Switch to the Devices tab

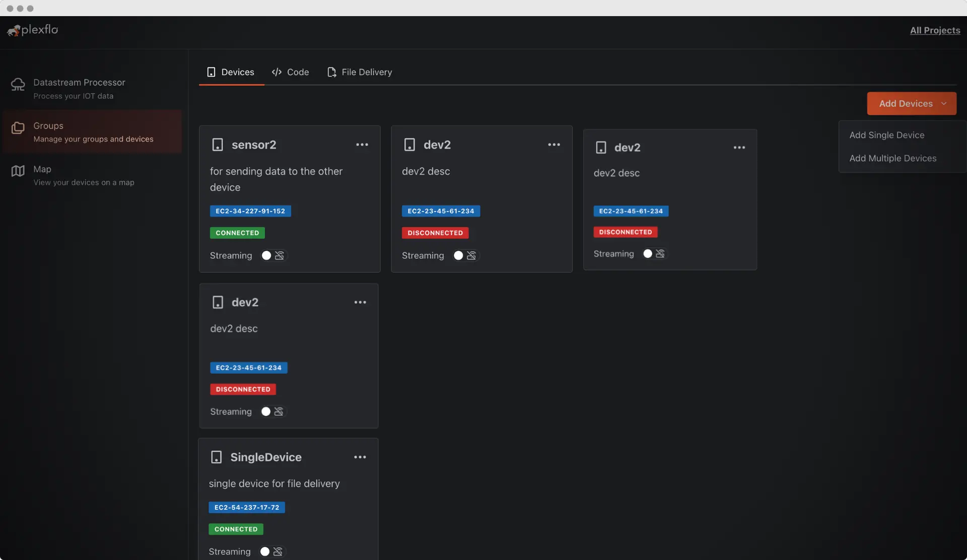click(231, 73)
